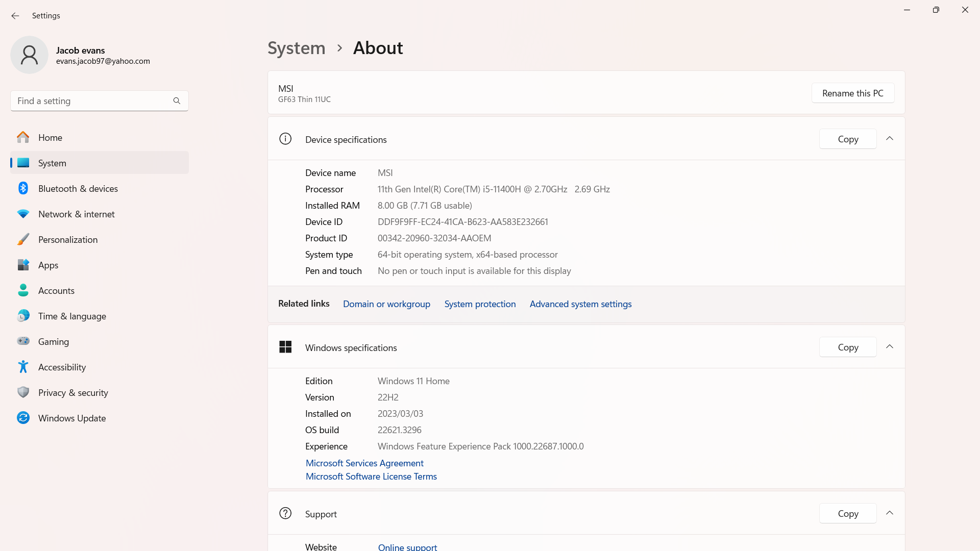Open Privacy shield icon in sidebar
Viewport: 980px width, 551px height.
pos(23,392)
